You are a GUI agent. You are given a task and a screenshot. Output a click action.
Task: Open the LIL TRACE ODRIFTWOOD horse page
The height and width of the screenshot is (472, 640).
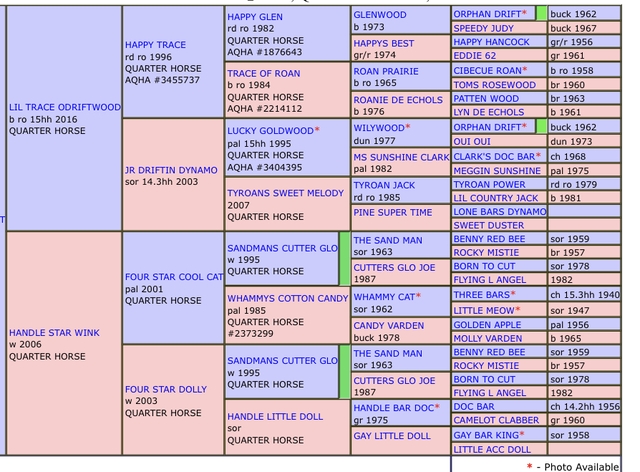point(64,106)
